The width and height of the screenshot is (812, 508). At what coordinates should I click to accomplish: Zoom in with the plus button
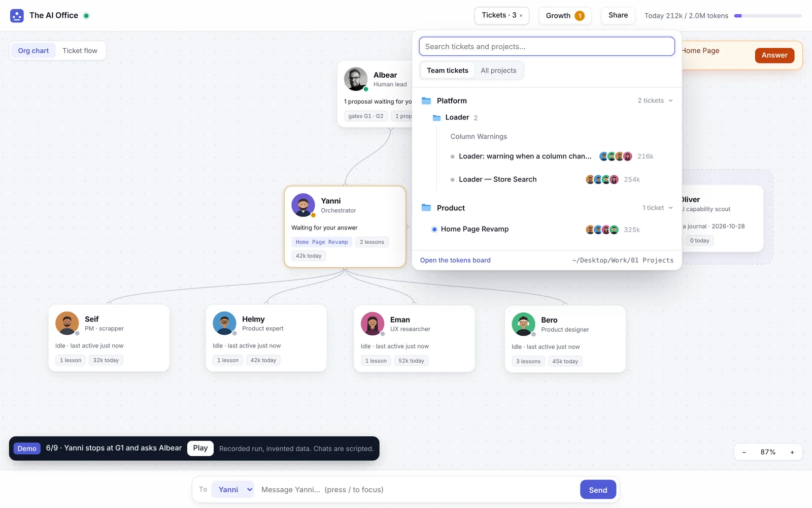coord(792,452)
